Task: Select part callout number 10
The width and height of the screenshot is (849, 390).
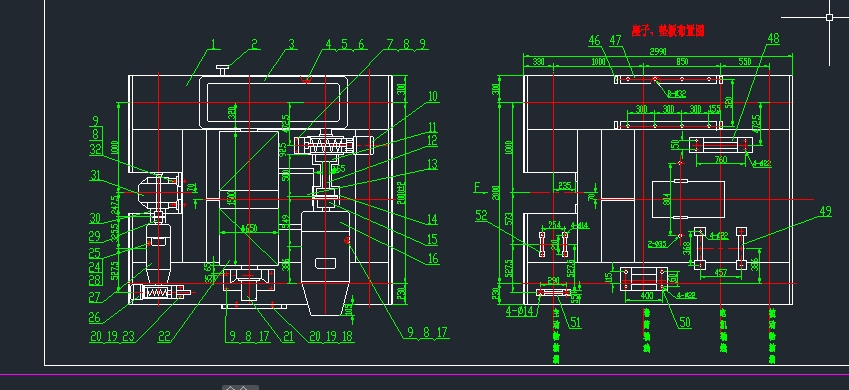Action: (432, 96)
